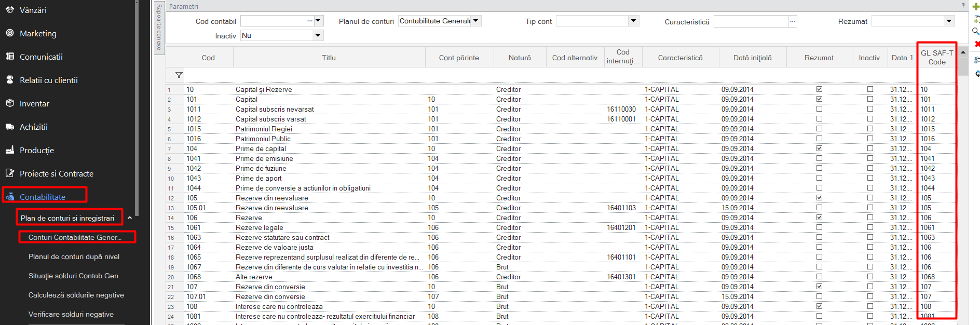
Task: Toggle Rezumat checkbox for account 1011
Action: coord(819,109)
